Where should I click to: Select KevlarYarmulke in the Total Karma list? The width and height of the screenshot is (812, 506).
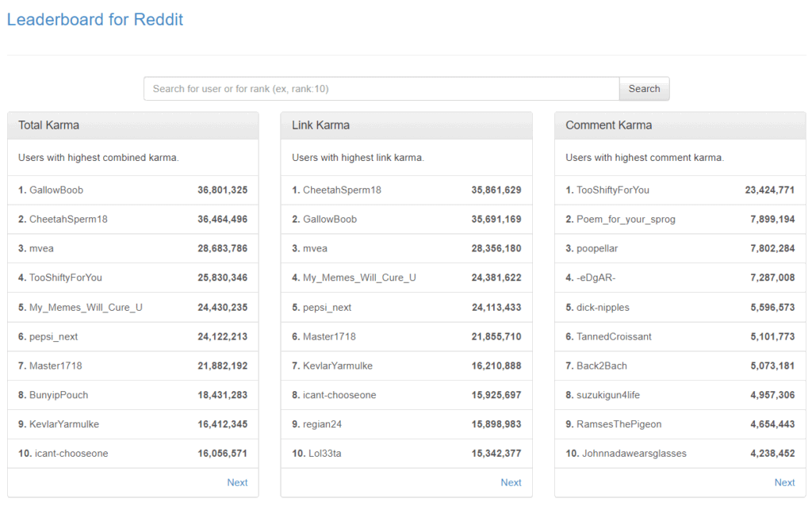point(63,424)
